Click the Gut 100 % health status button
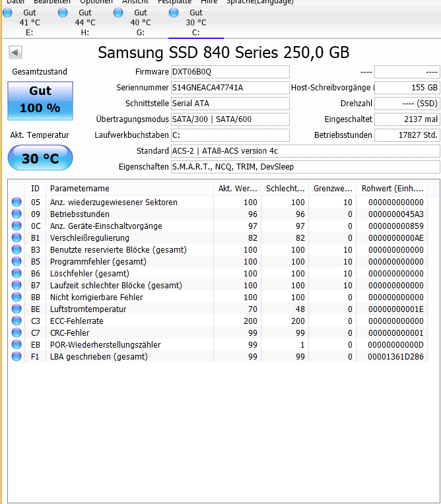The height and width of the screenshot is (504, 441). pyautogui.click(x=40, y=101)
